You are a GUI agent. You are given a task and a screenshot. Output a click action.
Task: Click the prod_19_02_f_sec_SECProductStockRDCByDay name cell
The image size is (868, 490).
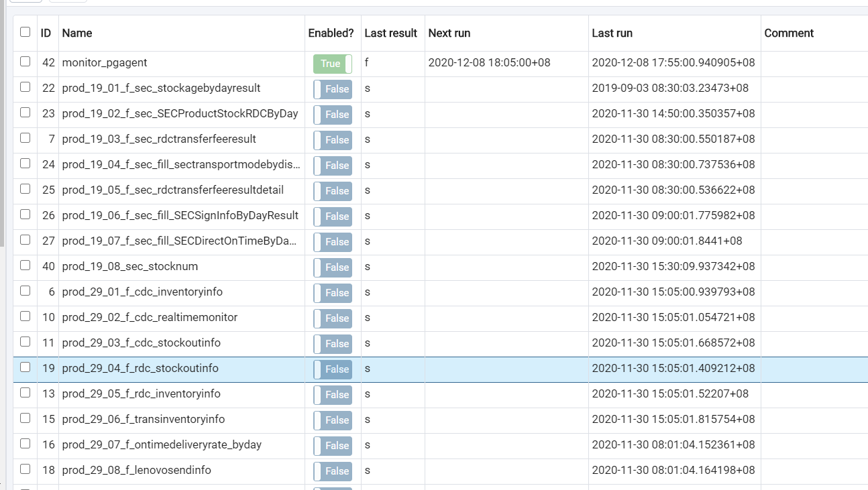tap(180, 113)
